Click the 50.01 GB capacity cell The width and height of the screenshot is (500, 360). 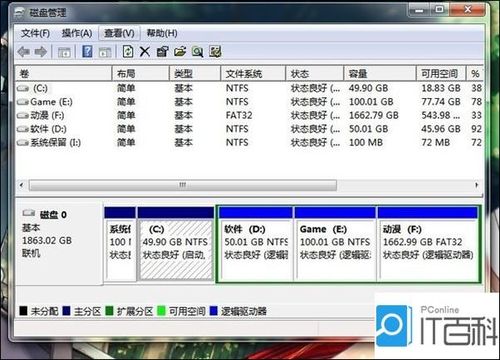(368, 129)
